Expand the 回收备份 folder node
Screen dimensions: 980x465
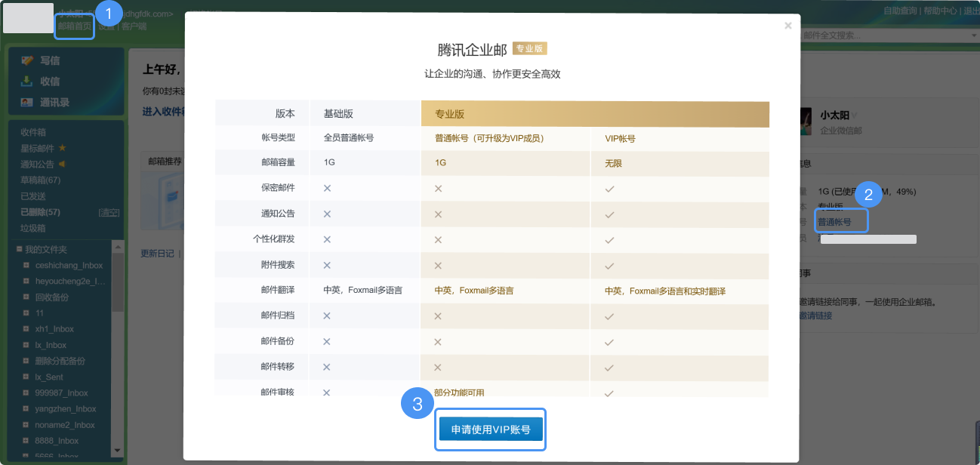[26, 297]
